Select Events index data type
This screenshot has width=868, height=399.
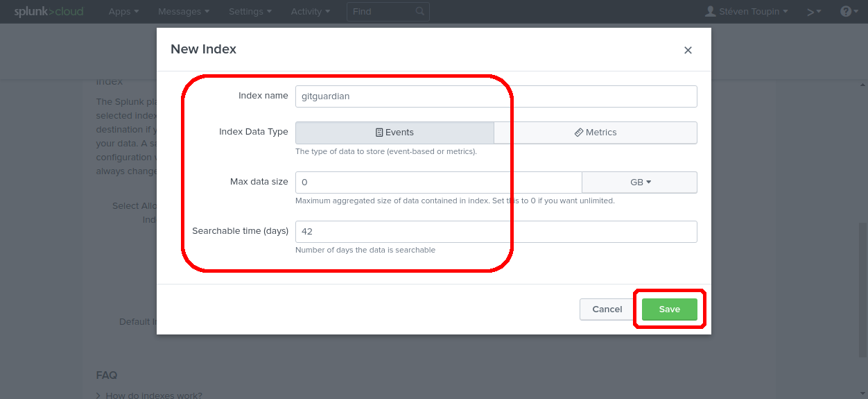[x=394, y=133]
